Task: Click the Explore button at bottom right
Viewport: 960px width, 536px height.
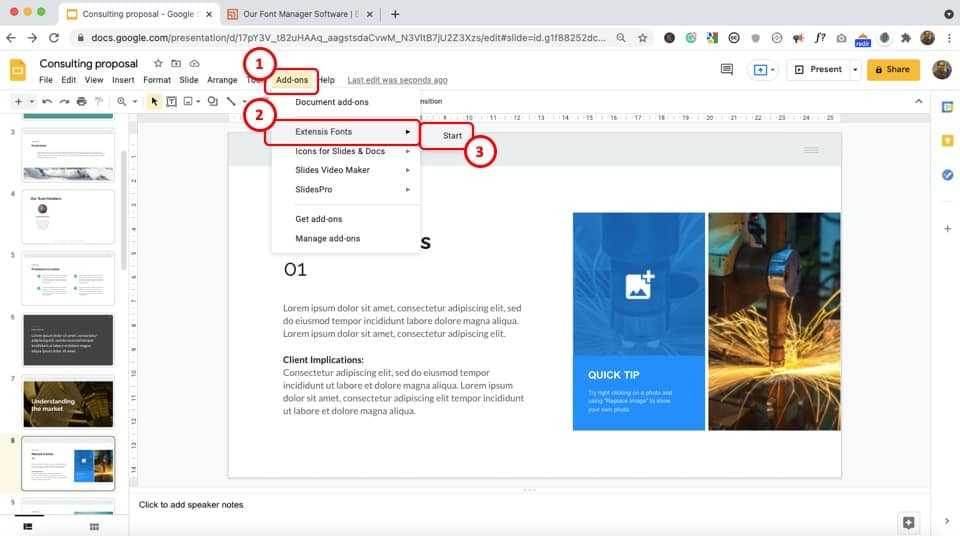Action: coord(908,522)
